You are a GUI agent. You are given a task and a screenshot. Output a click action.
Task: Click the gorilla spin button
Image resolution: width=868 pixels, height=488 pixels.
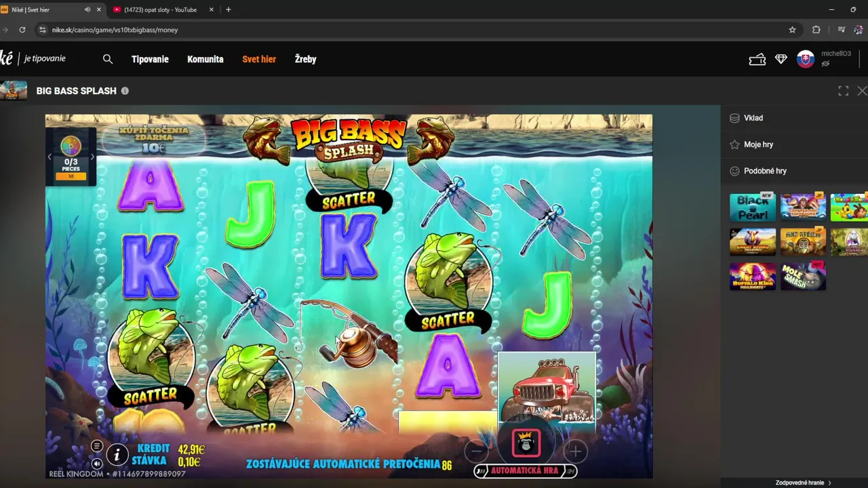[x=526, y=443]
